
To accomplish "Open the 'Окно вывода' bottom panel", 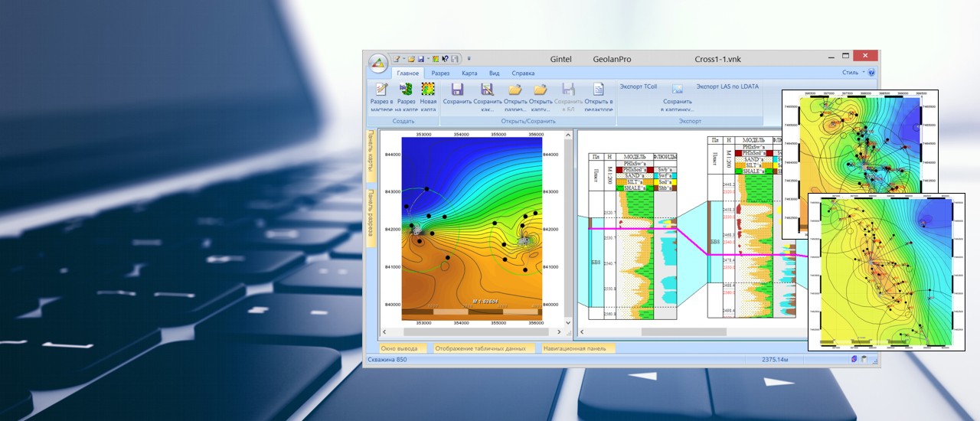I will click(401, 348).
